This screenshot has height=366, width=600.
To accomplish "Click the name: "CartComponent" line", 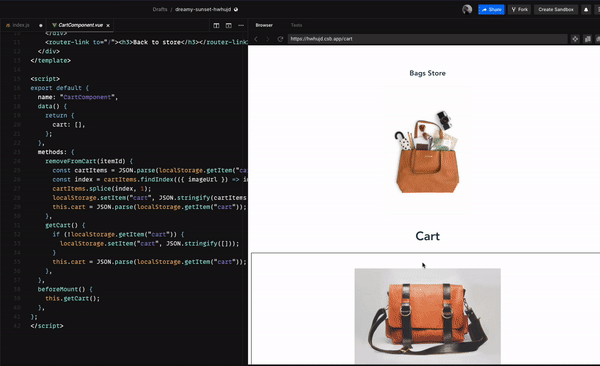I will 78,97.
